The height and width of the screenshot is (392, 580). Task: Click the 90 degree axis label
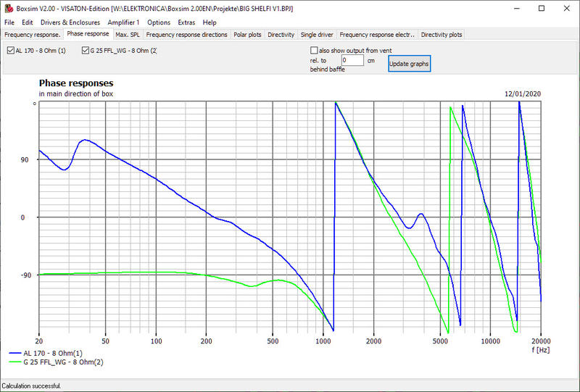[x=25, y=159]
